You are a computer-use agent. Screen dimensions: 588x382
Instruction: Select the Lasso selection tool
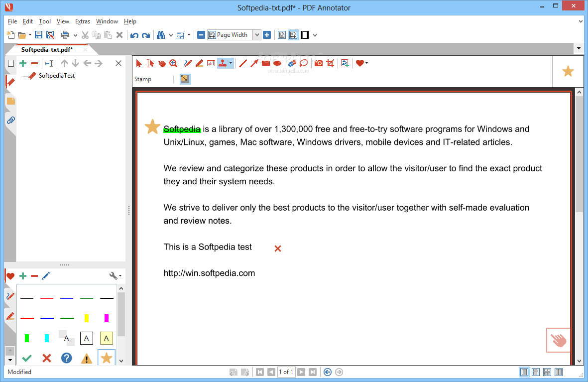point(304,63)
